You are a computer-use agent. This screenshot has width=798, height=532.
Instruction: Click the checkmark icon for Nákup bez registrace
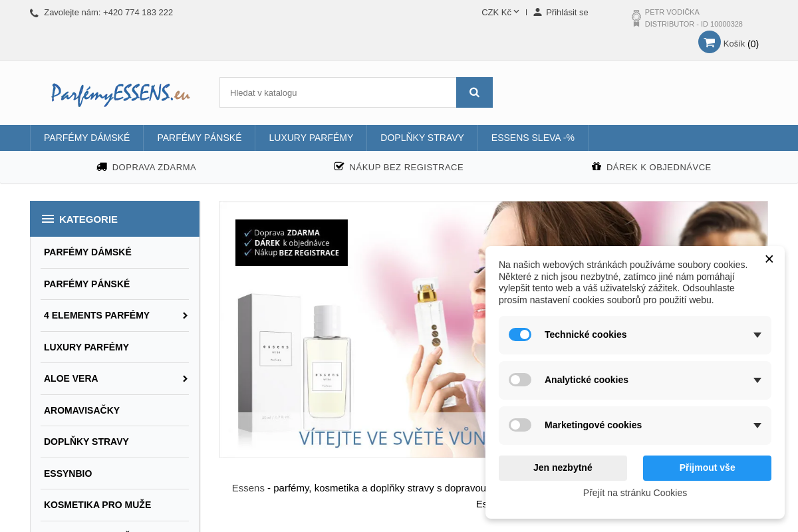(x=339, y=166)
